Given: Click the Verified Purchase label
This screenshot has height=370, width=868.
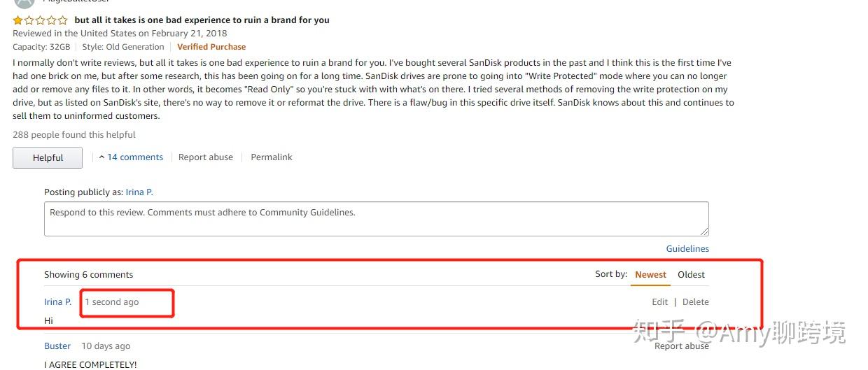Looking at the screenshot, I should click(x=211, y=47).
